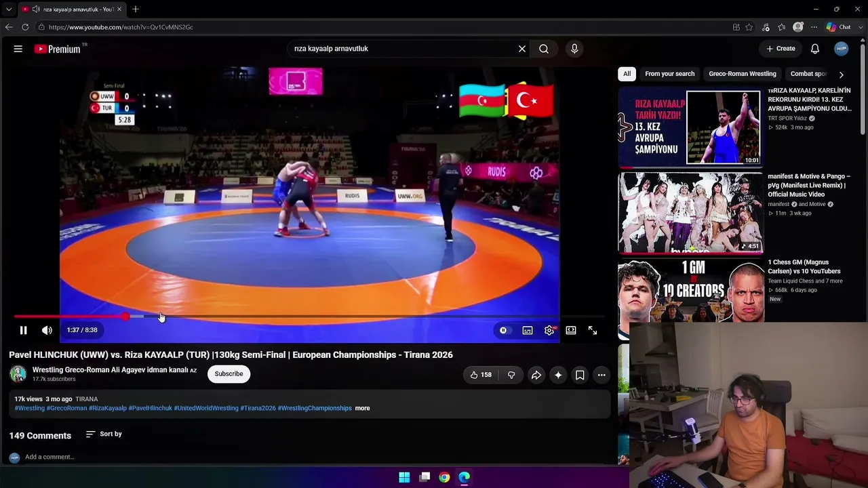Pause the wrestling video
Image resolution: width=868 pixels, height=488 pixels.
(23, 330)
